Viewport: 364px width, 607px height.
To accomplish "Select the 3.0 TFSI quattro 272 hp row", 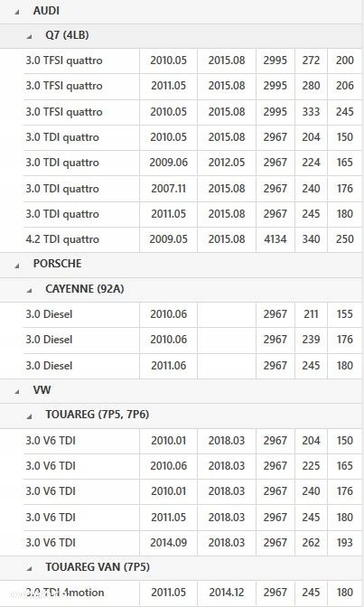I will click(192, 61).
